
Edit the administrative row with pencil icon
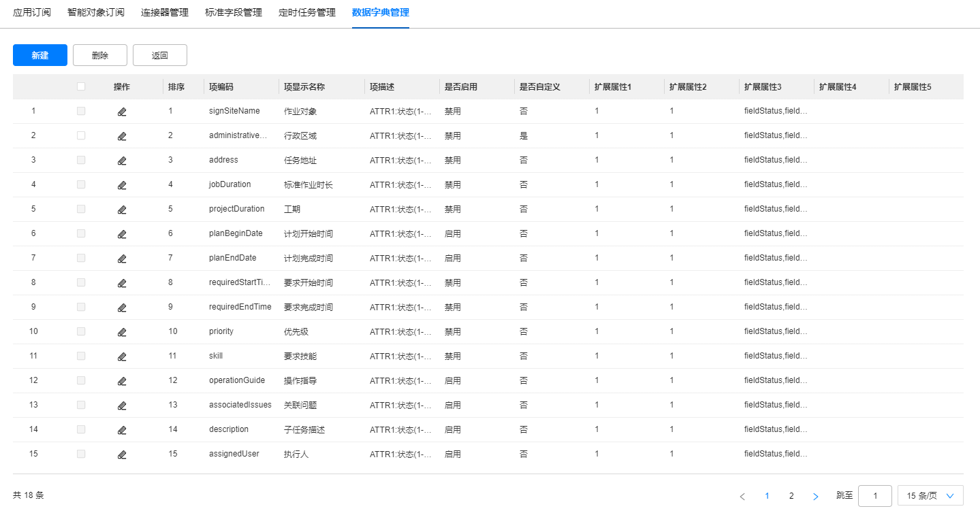click(x=122, y=136)
